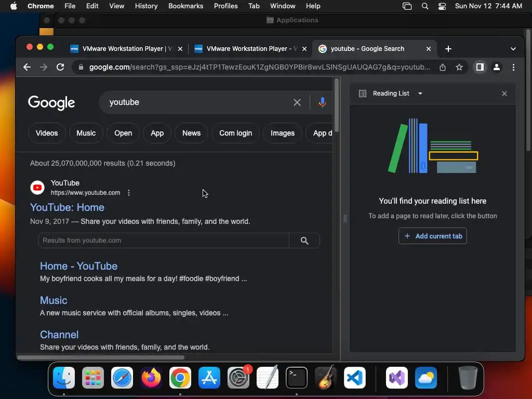The height and width of the screenshot is (399, 532).
Task: Click the YouTube favicon in first result
Action: (x=37, y=188)
